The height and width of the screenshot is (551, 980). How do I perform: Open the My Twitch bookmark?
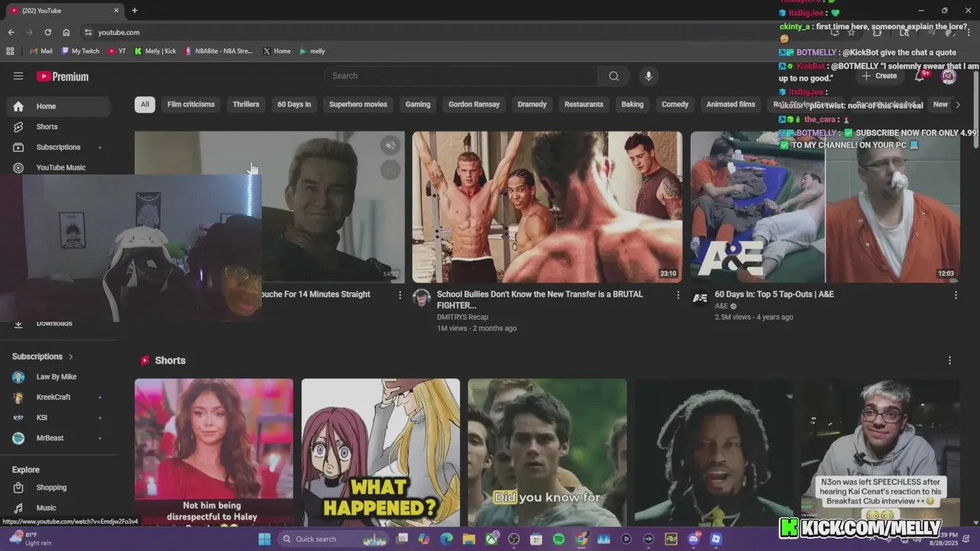click(80, 51)
